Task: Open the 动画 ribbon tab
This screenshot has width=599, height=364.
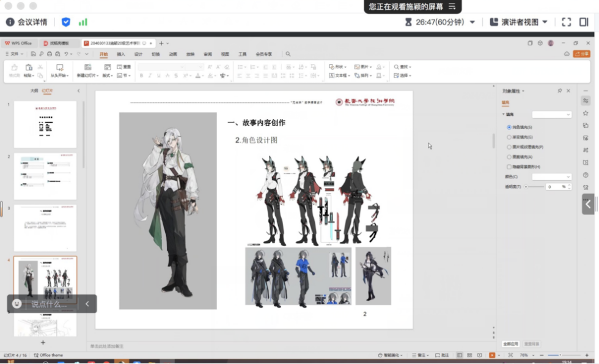Action: tap(173, 54)
